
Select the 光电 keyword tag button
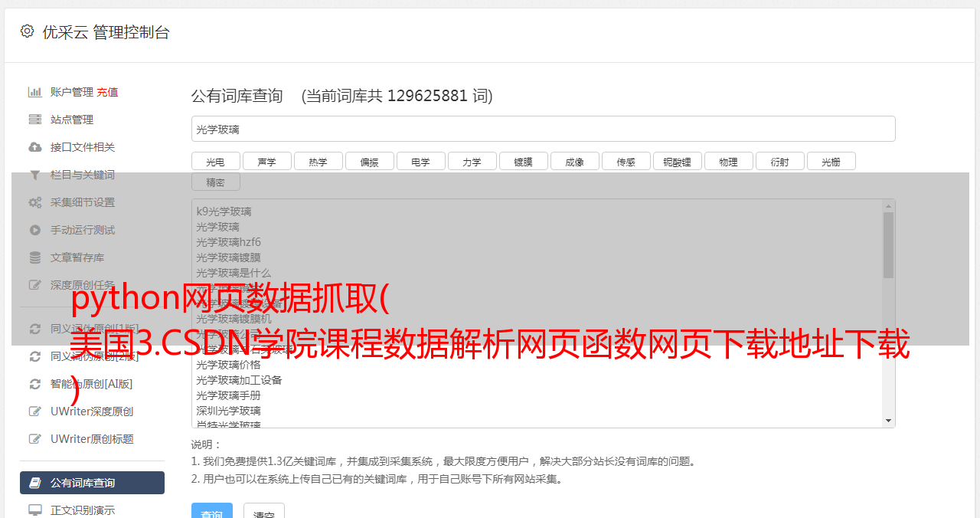215,161
